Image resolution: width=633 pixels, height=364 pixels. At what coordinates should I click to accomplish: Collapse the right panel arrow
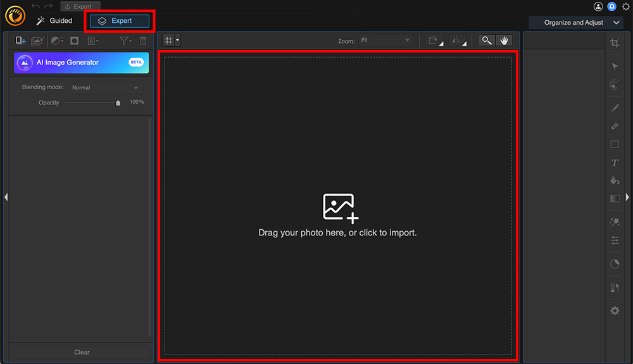[x=627, y=197]
